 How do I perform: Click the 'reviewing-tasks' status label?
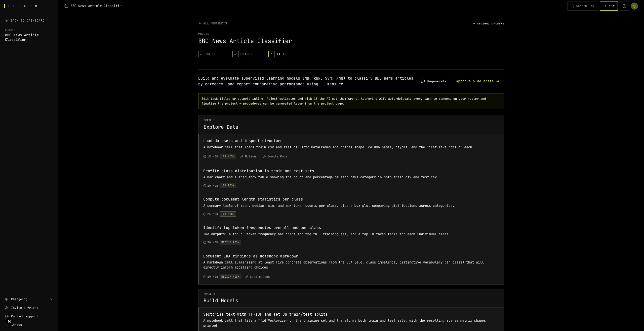490,23
